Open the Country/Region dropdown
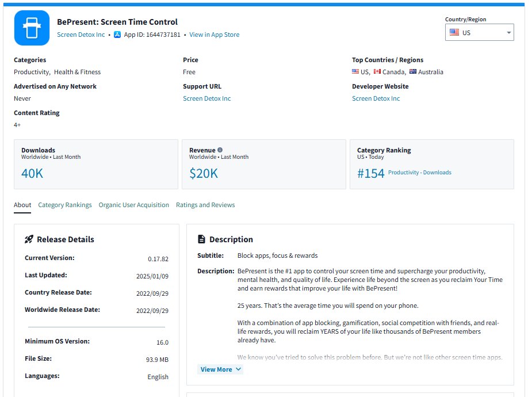532x397 pixels. click(479, 33)
